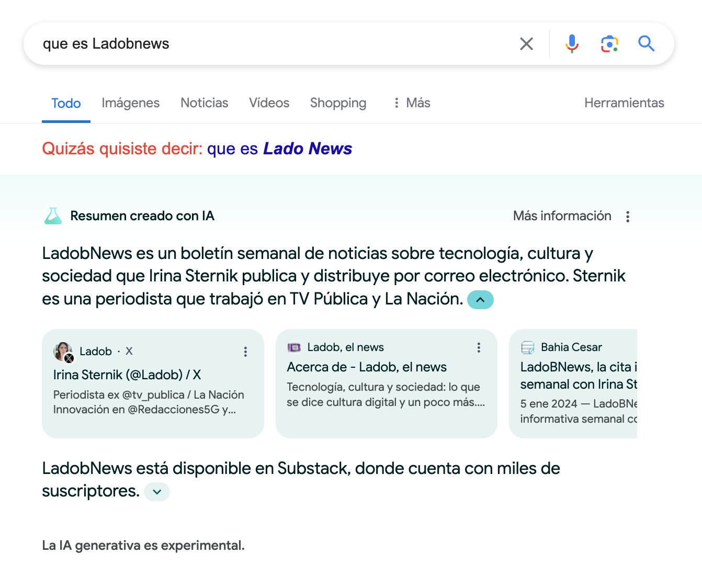Click suggestion link que es Lado News
702x588 pixels.
(x=280, y=149)
